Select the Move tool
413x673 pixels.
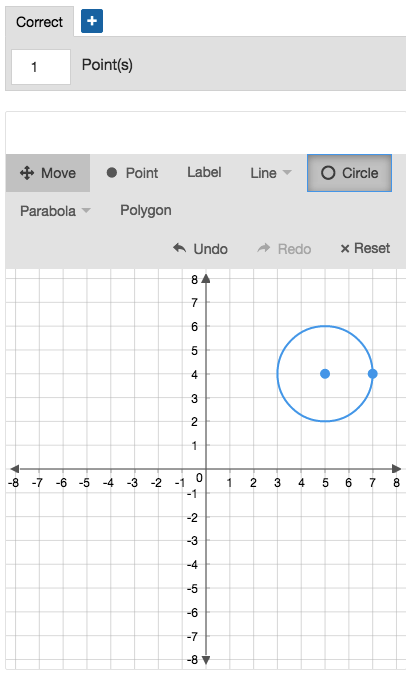[x=48, y=173]
